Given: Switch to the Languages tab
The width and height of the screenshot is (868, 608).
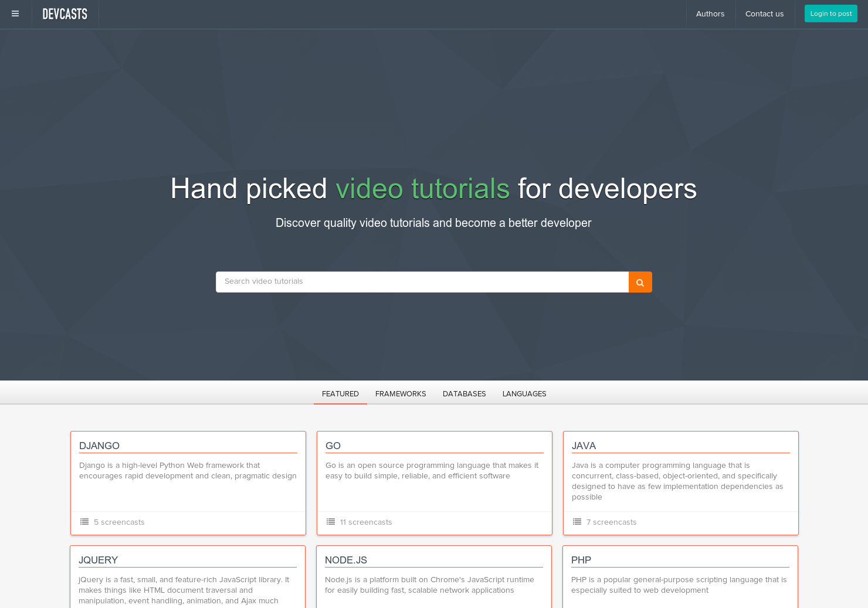Looking at the screenshot, I should [524, 393].
